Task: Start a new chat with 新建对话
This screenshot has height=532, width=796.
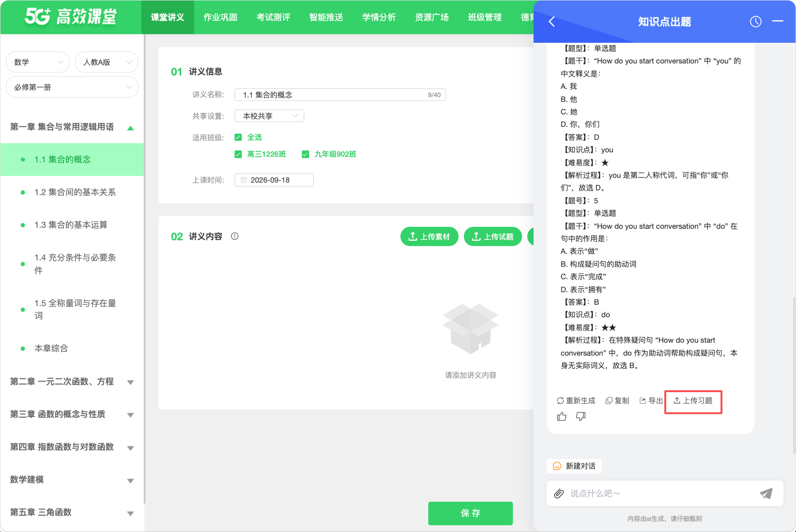Action: click(x=574, y=466)
